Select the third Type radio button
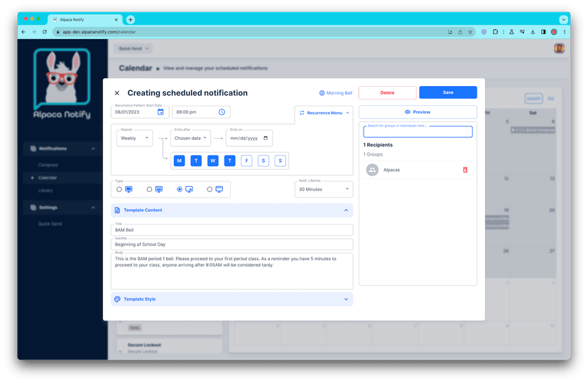 [180, 190]
